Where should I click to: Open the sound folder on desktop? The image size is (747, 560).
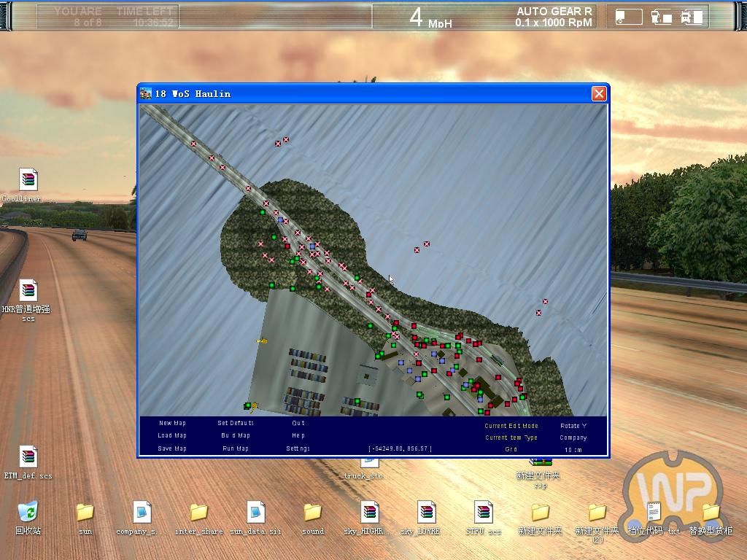313,512
